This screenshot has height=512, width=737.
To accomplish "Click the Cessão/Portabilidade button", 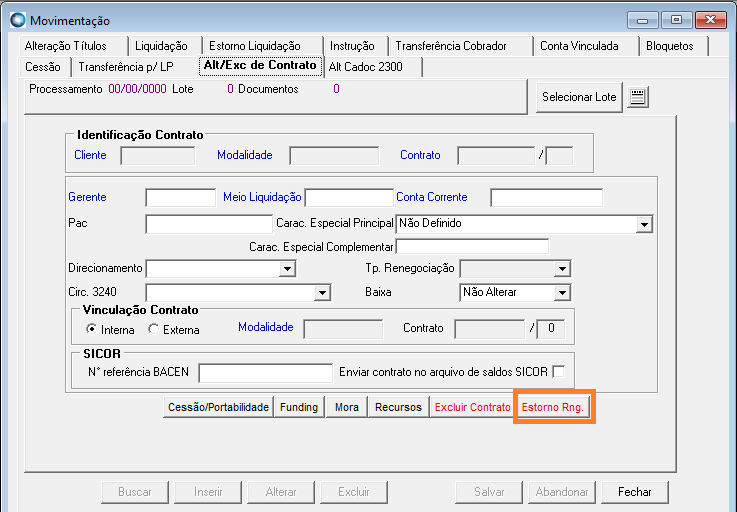I will [x=218, y=407].
